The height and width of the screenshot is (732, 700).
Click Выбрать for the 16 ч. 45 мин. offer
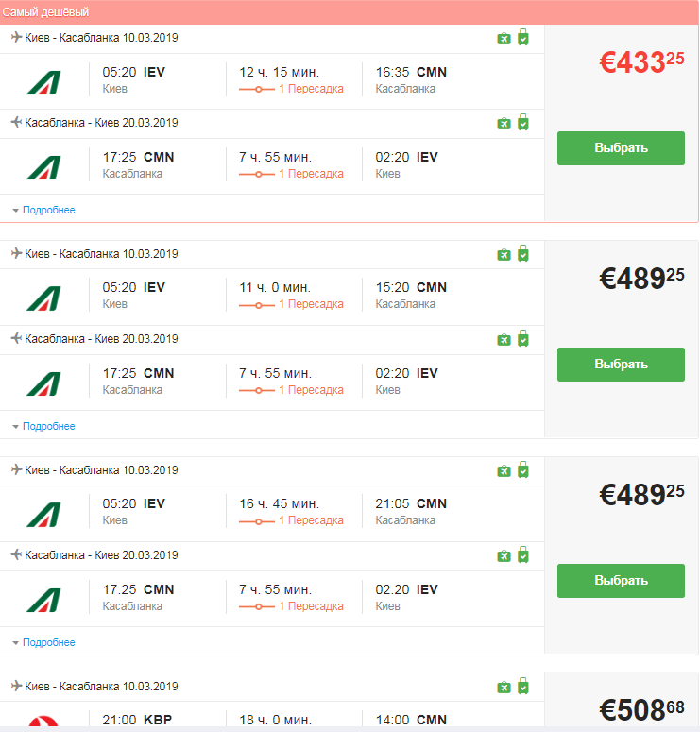621,580
